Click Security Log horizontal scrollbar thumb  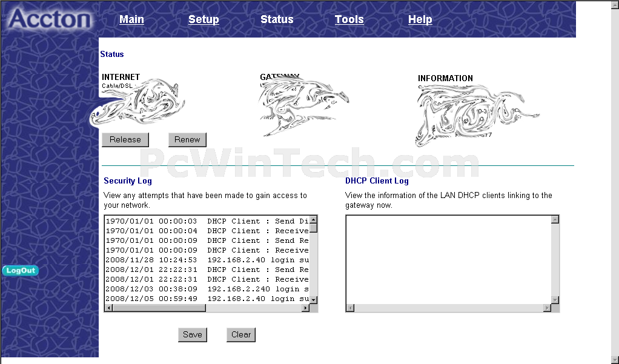pyautogui.click(x=159, y=308)
